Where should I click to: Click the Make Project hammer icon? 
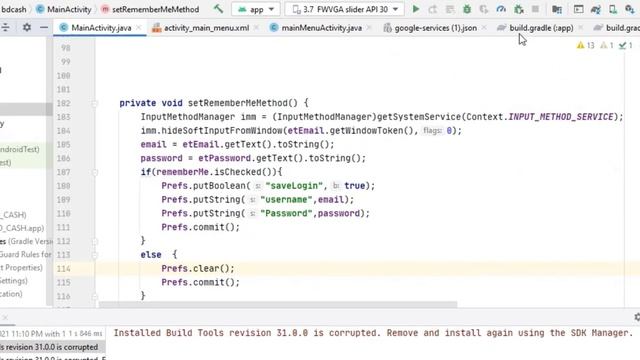[218, 9]
